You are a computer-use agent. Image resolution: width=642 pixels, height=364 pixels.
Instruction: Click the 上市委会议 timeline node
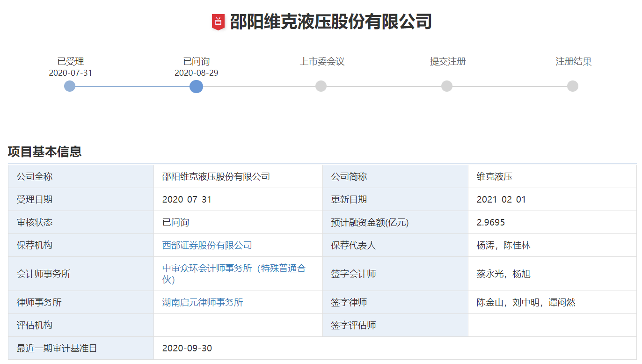321,86
